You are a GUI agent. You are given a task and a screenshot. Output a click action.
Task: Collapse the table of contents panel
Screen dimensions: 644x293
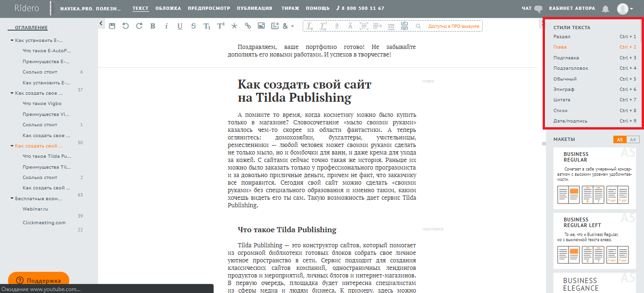[101, 23]
